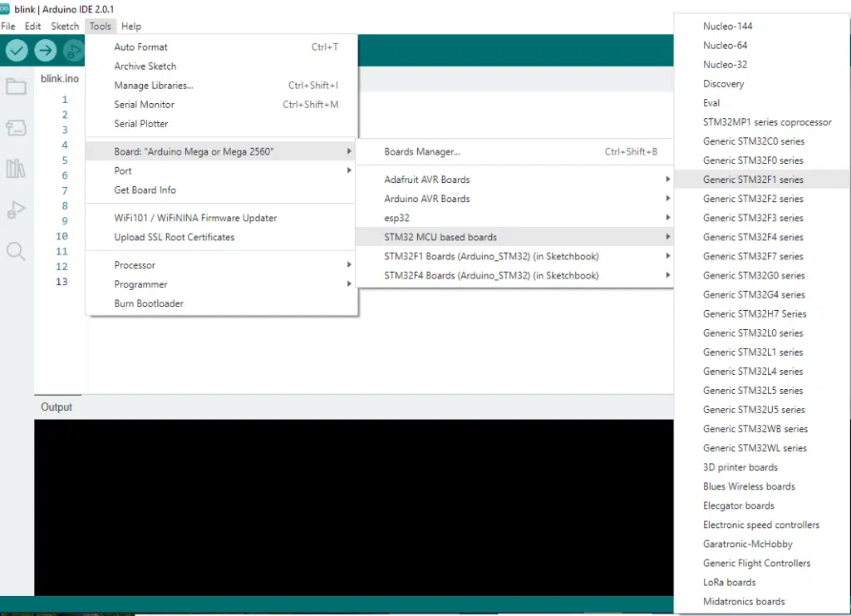851x616 pixels.
Task: Click line number 13 in editor gutter
Action: 61,282
